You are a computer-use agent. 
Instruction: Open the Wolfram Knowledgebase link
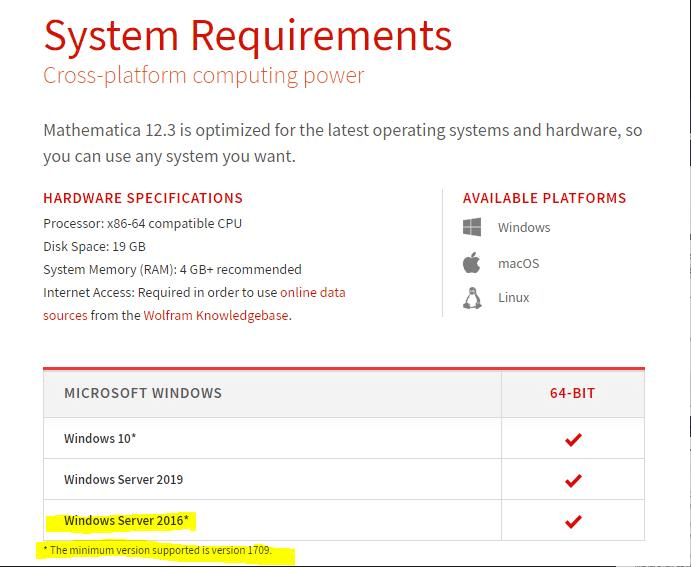216,315
